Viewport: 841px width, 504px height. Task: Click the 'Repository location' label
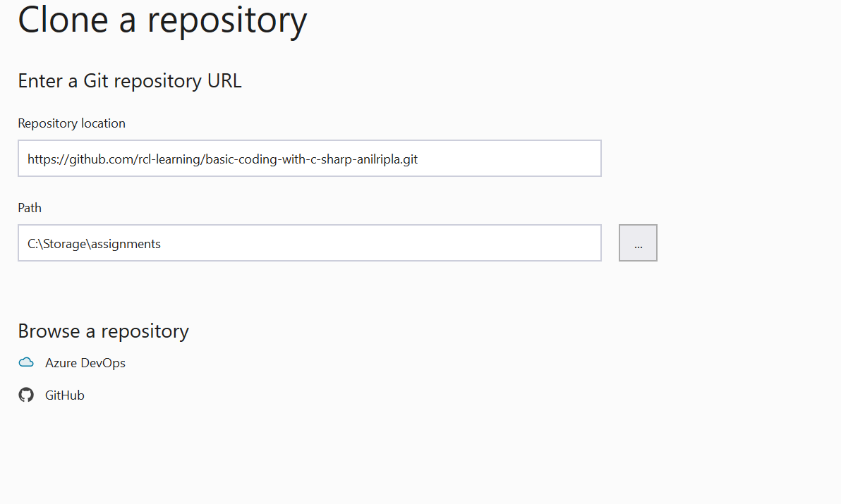tap(71, 123)
